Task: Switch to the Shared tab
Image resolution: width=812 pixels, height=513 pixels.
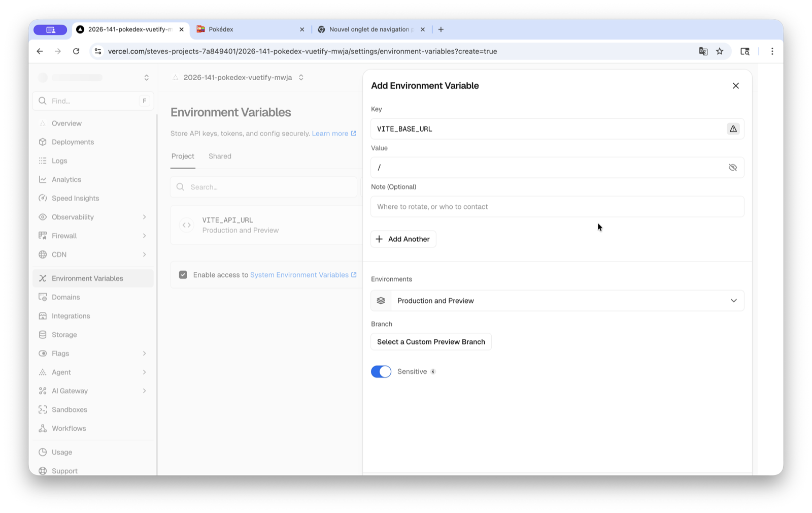Action: 220,156
